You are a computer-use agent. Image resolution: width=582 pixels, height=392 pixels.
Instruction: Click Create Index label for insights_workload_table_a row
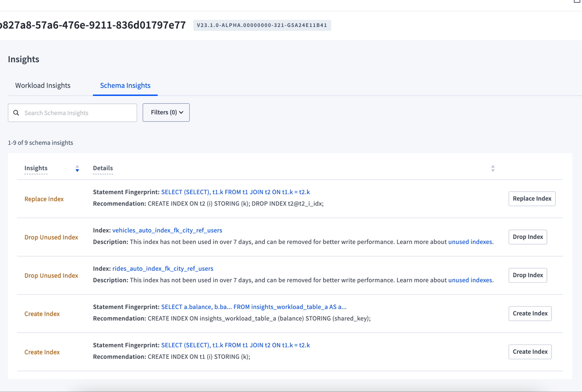pos(42,314)
